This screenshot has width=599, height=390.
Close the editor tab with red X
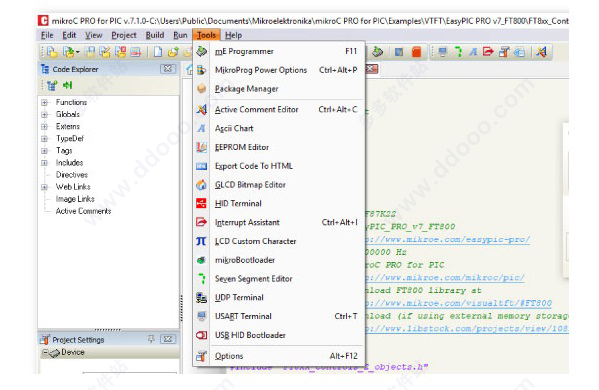click(x=372, y=69)
